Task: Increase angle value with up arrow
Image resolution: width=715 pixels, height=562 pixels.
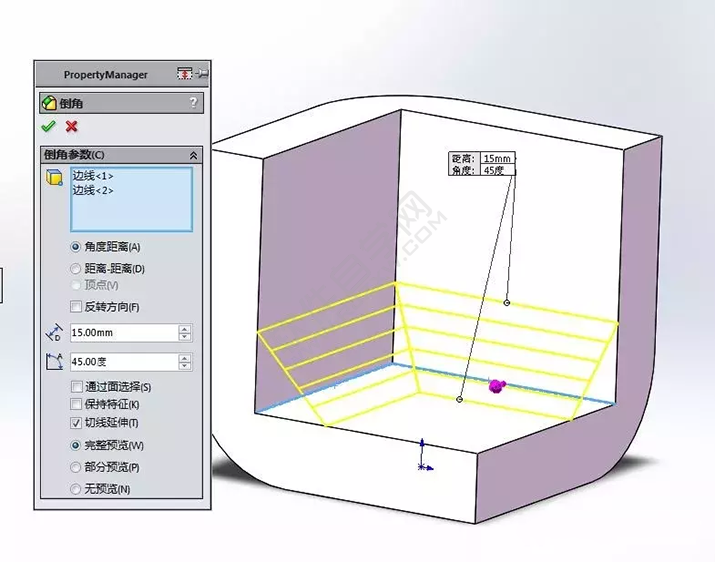Action: coord(185,358)
